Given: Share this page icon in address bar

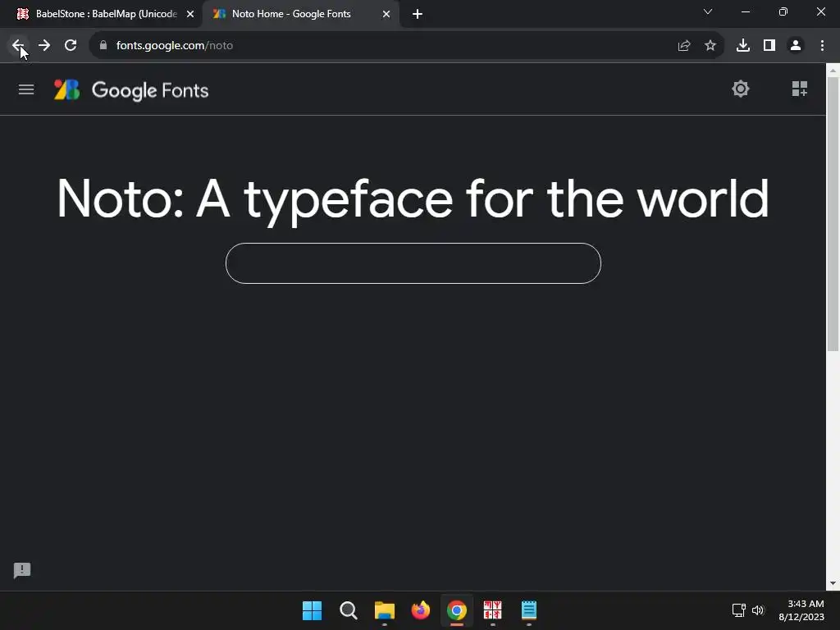Looking at the screenshot, I should 684,46.
